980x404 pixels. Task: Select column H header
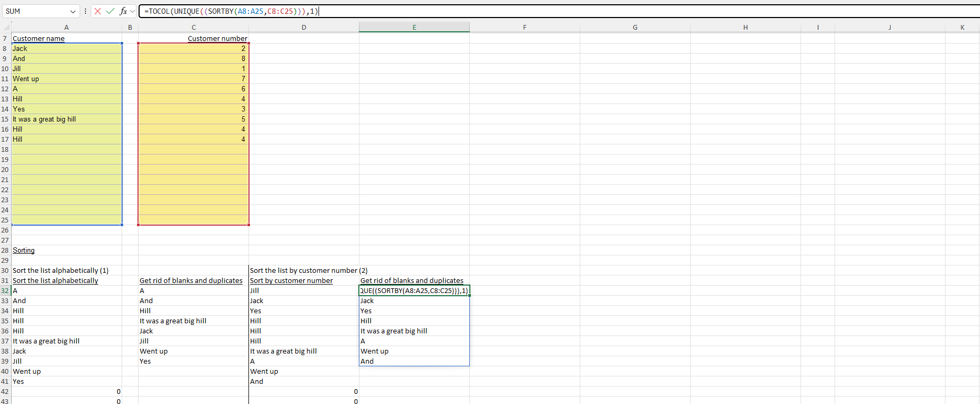coord(745,27)
